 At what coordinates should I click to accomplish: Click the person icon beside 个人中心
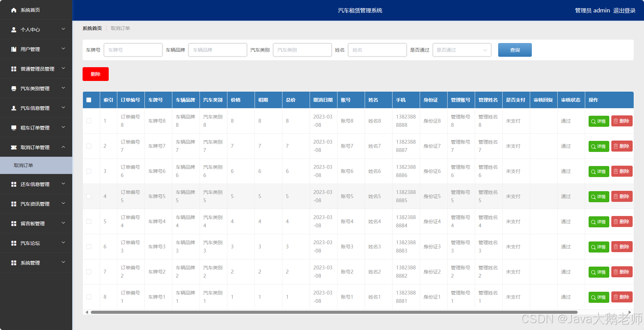(x=14, y=30)
